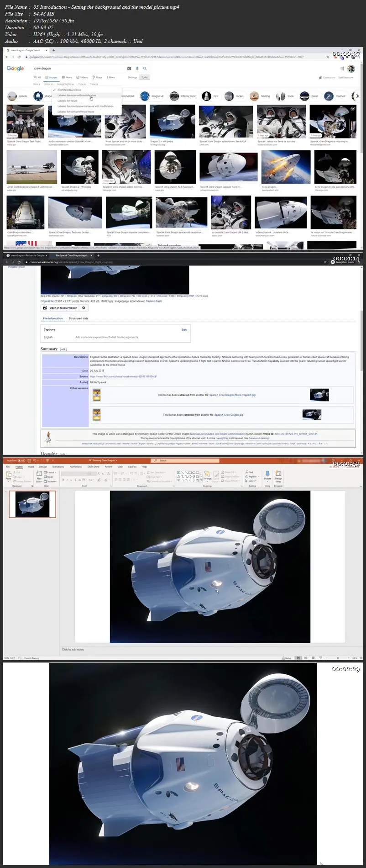The height and width of the screenshot is (868, 366).
Task: Click the voice search microphone icon in Google
Action: click(x=137, y=69)
